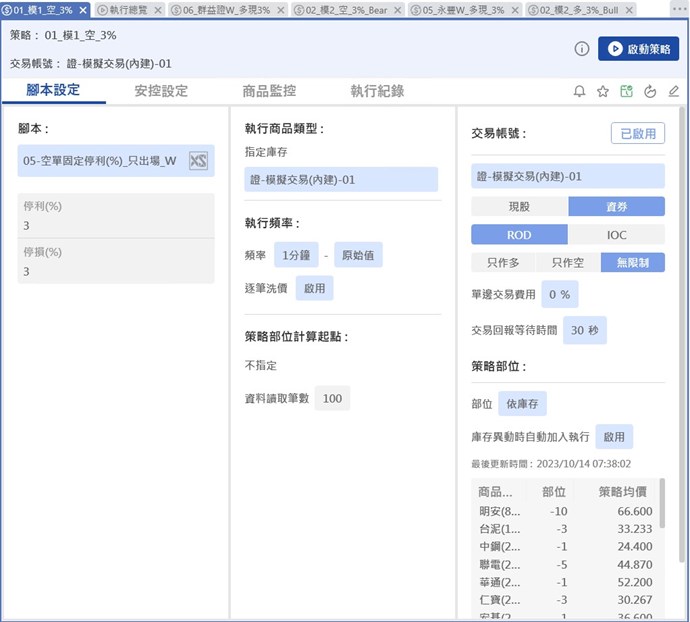Open the 執行紀錄 tab

[x=377, y=91]
